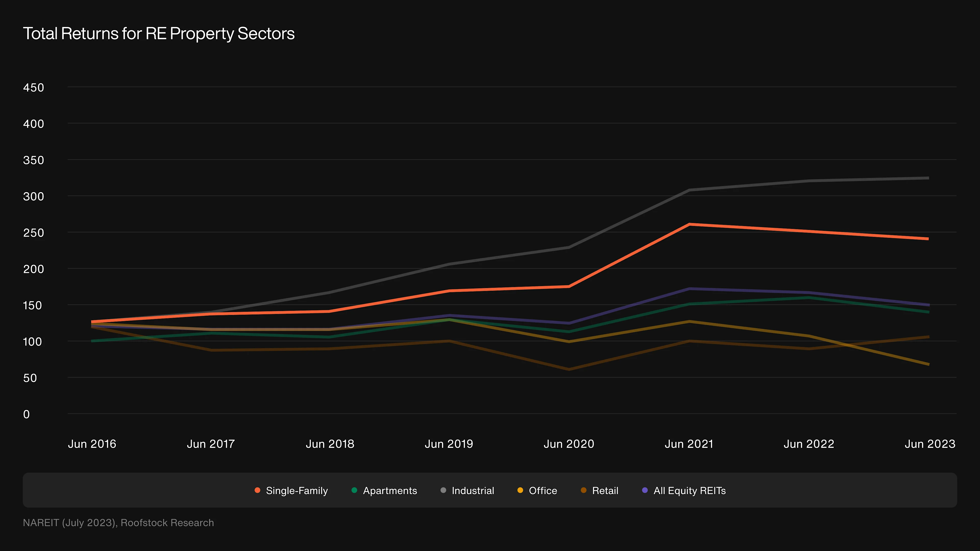Click the chart title Total Returns

[159, 33]
